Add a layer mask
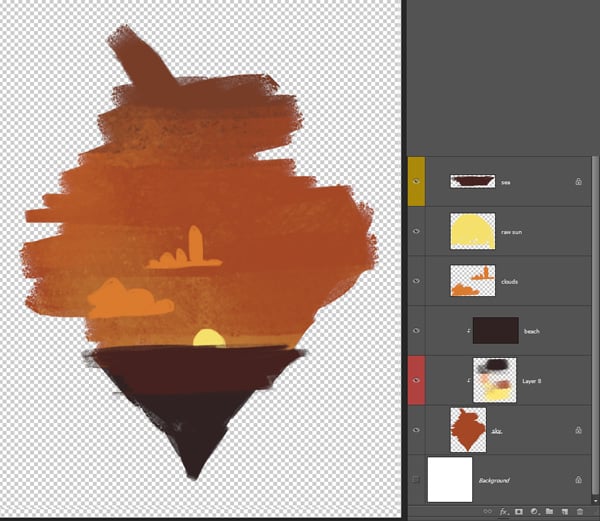The height and width of the screenshot is (521, 600). pyautogui.click(x=518, y=511)
